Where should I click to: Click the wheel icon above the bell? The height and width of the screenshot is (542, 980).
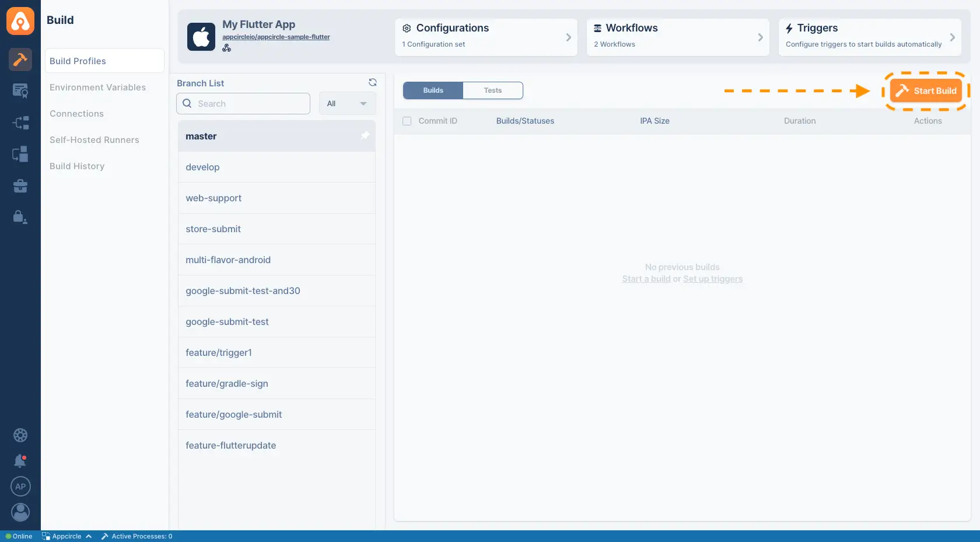point(20,435)
